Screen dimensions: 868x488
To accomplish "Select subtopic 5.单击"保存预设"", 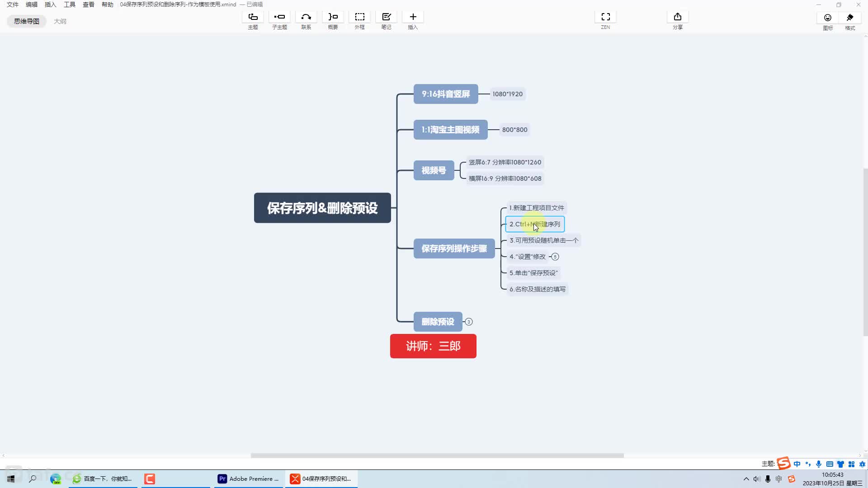I will (534, 273).
